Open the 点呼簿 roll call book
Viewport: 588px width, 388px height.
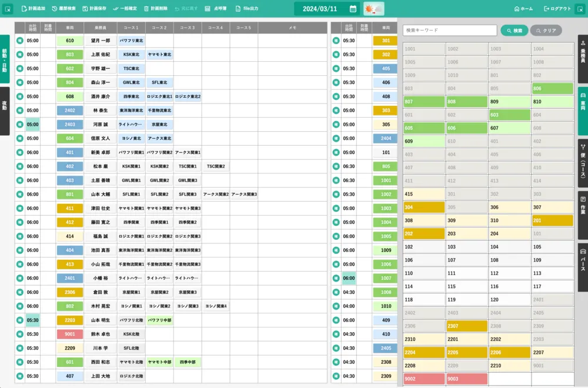(208, 9)
